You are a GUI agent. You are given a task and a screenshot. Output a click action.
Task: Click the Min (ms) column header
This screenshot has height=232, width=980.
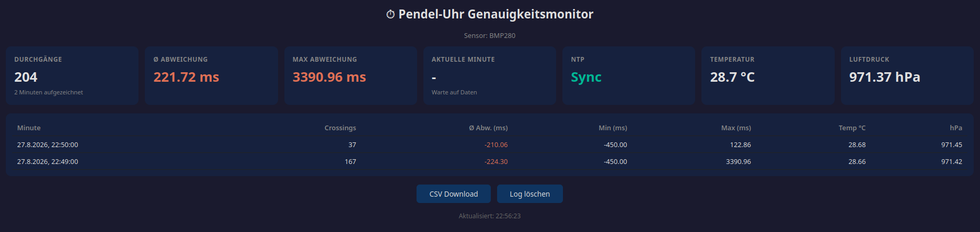pos(613,128)
